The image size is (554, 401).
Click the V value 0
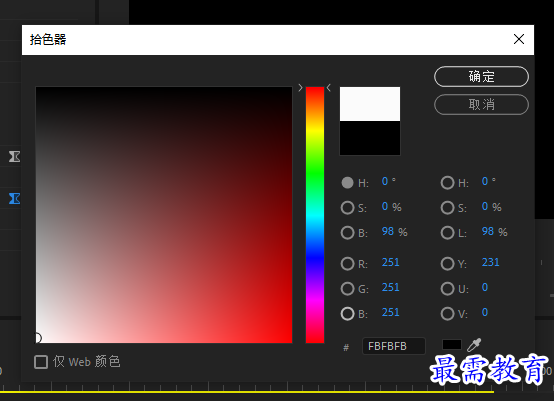[485, 313]
